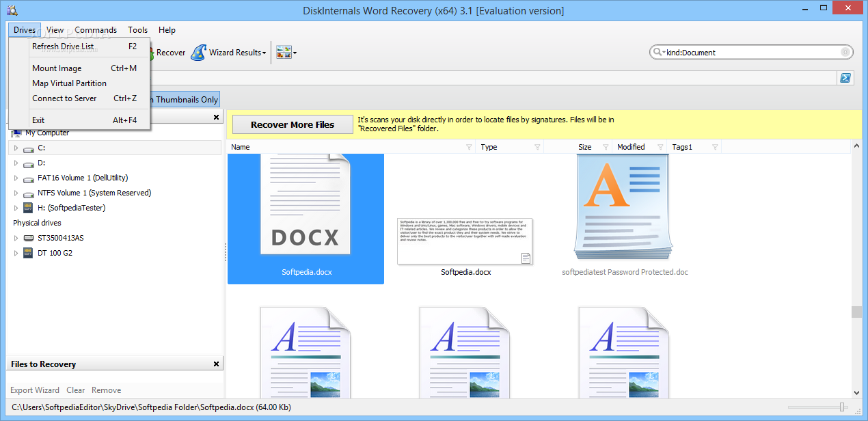Select the Softpedia.docx text preview thumbnail
868x421 pixels.
pyautogui.click(x=465, y=241)
